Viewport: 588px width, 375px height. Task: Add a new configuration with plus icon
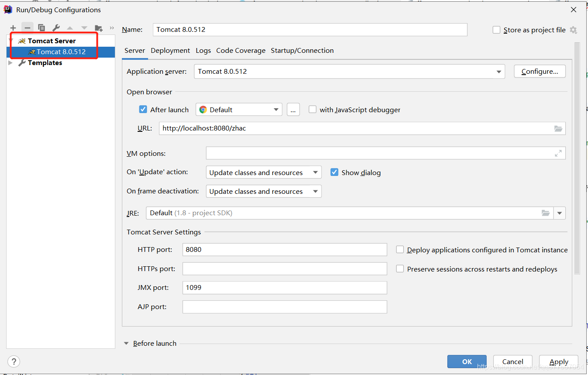[13, 28]
